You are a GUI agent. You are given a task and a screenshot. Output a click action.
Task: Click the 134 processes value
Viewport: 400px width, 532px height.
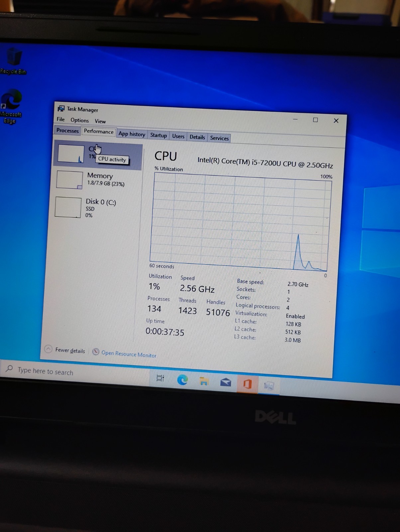tap(154, 309)
